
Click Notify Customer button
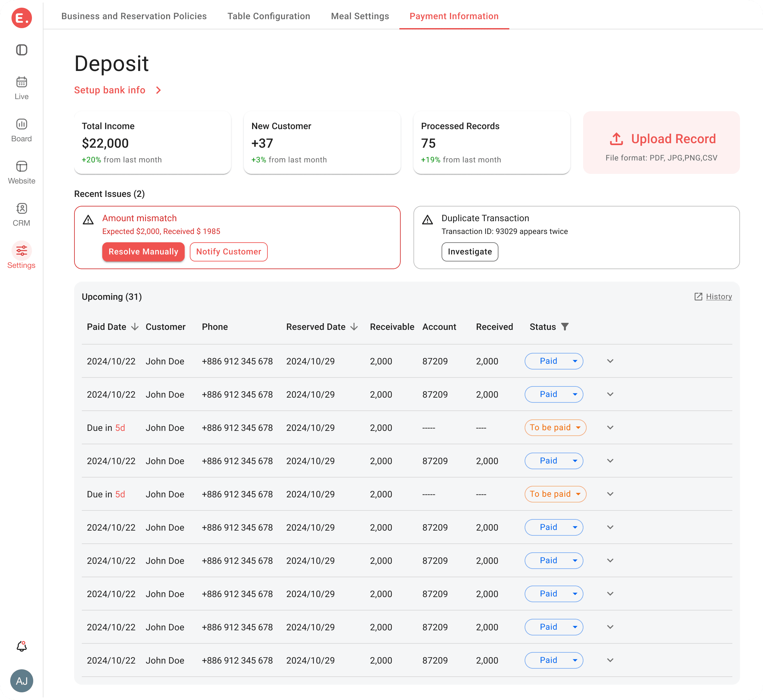(229, 252)
